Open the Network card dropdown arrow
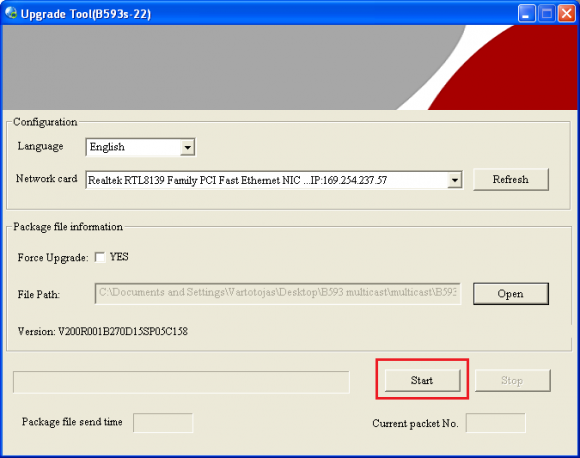580x458 pixels. pyautogui.click(x=455, y=180)
